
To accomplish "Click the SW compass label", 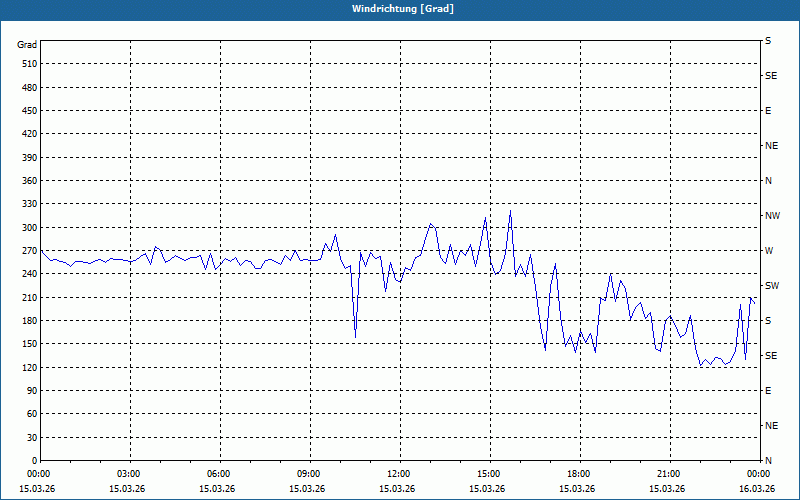I will [x=772, y=286].
